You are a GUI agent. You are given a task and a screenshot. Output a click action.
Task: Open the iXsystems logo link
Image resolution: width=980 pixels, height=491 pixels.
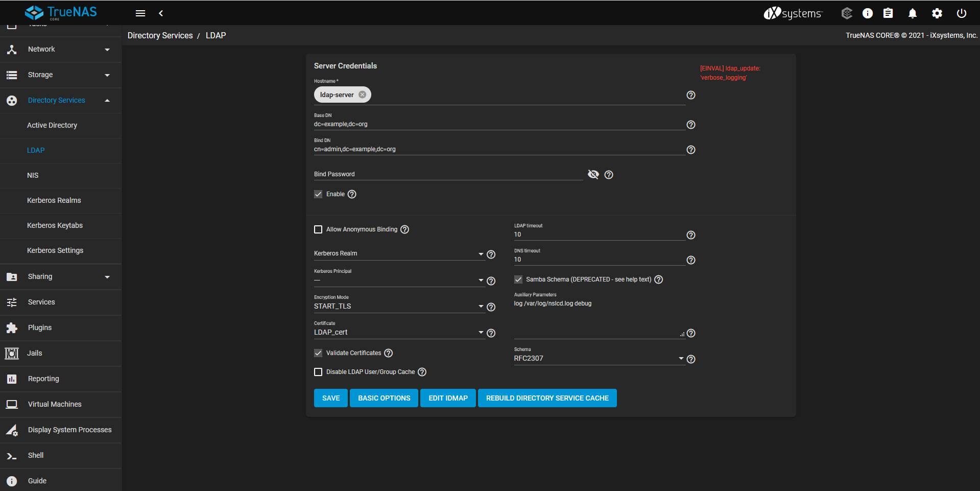pyautogui.click(x=793, y=13)
